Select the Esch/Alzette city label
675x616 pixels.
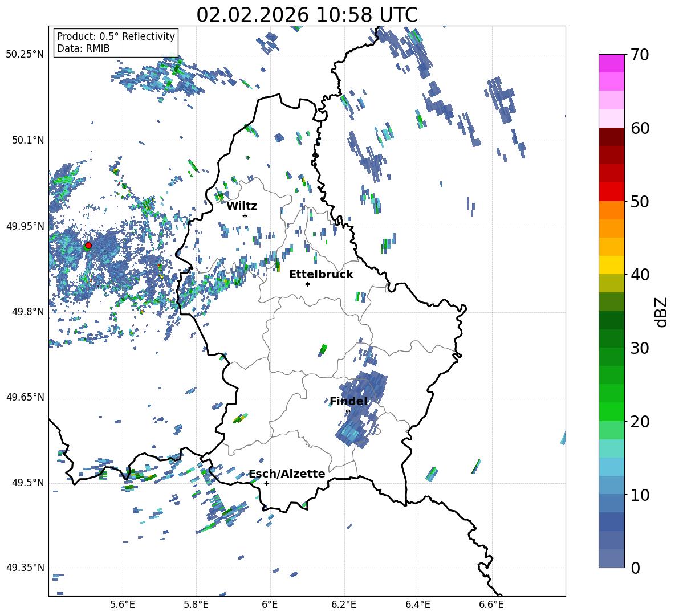(287, 474)
